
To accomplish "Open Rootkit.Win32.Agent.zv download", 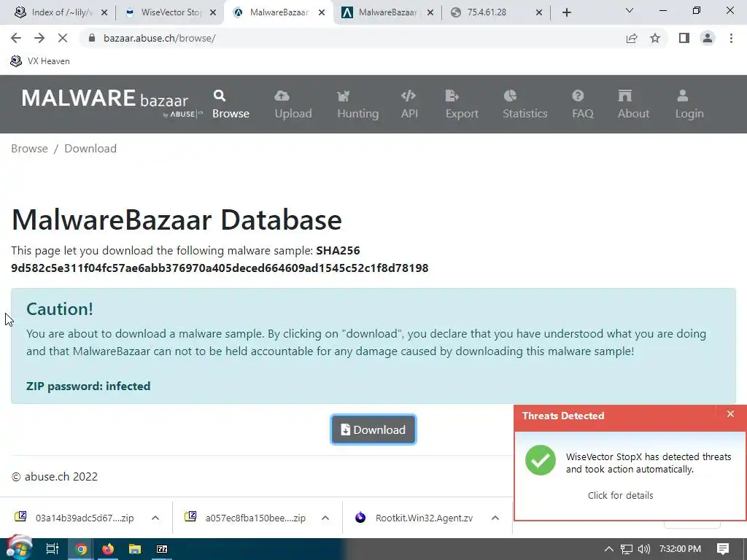I will [414, 518].
